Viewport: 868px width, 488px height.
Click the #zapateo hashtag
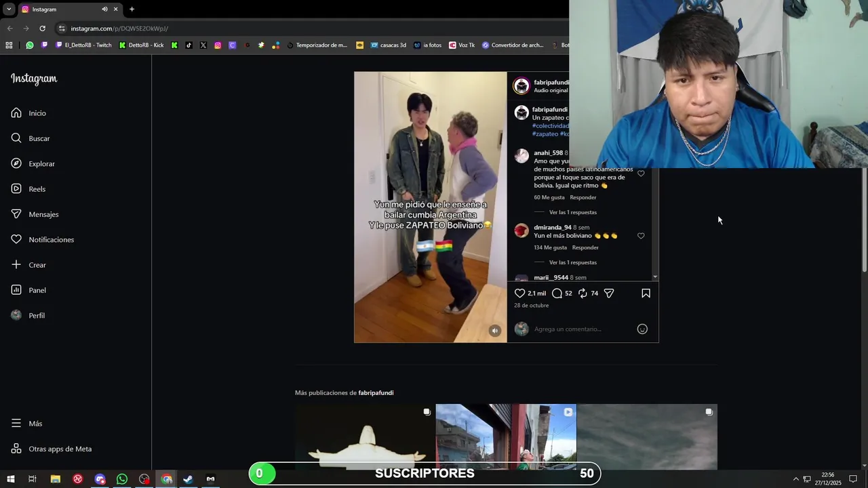(545, 134)
